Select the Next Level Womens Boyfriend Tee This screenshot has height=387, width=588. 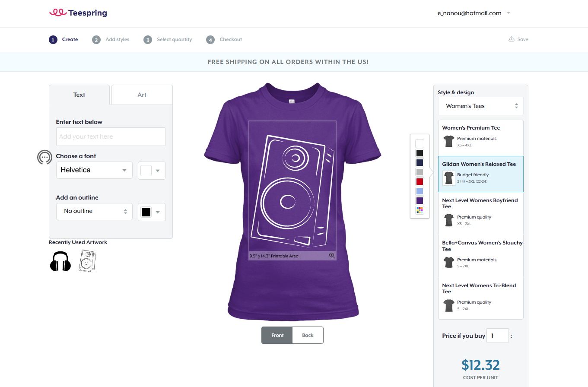480,212
